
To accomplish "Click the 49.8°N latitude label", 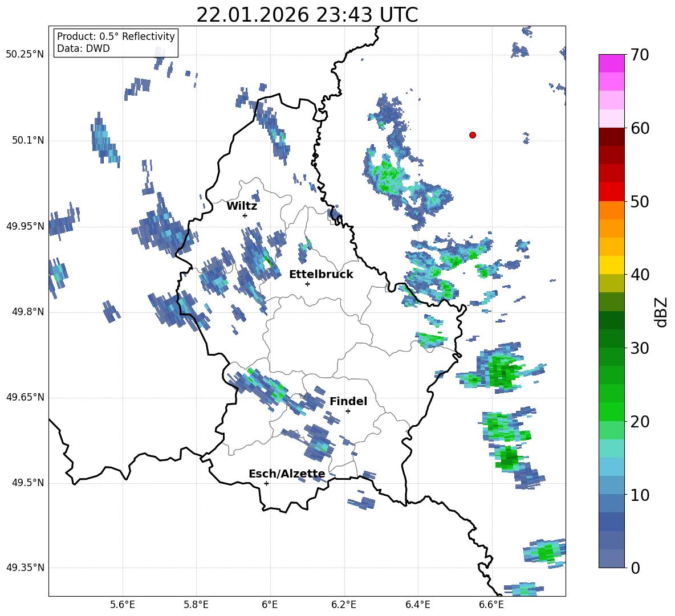I will (27, 312).
